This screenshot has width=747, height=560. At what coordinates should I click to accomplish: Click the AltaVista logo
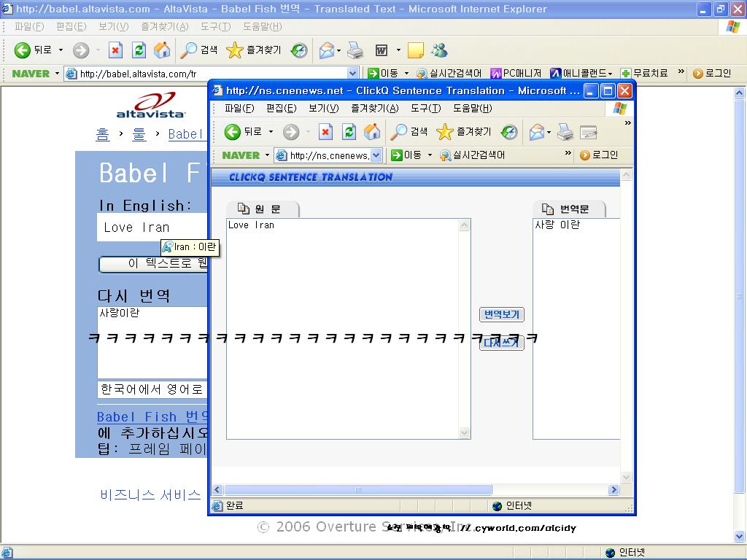pos(151,105)
